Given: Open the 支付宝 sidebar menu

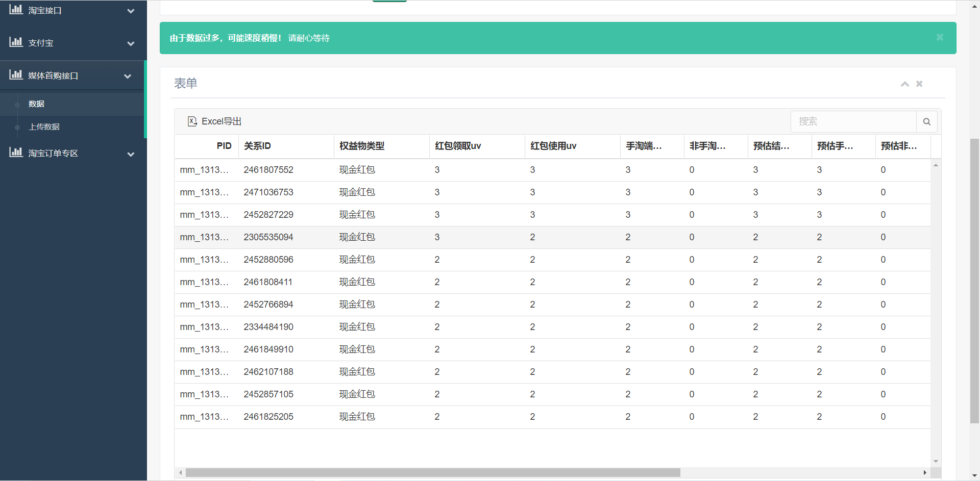Looking at the screenshot, I should point(73,43).
